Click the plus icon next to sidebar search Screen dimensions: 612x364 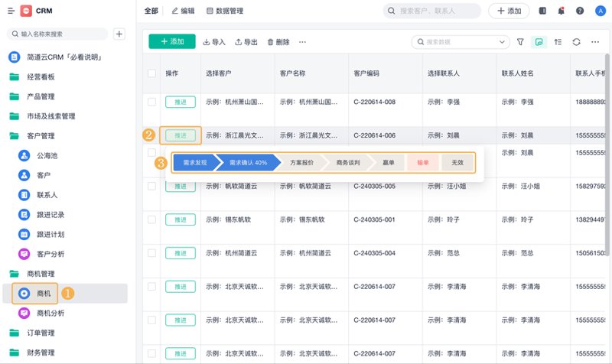point(119,34)
